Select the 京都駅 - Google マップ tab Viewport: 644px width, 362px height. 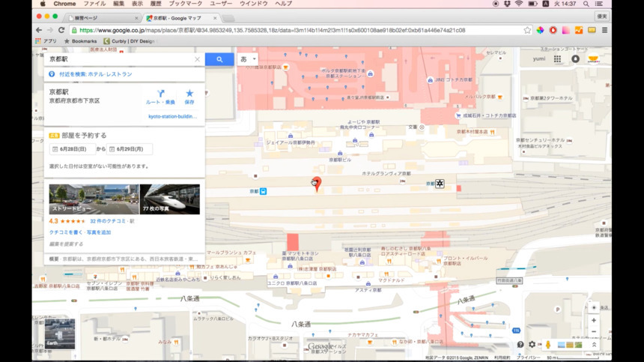click(180, 18)
